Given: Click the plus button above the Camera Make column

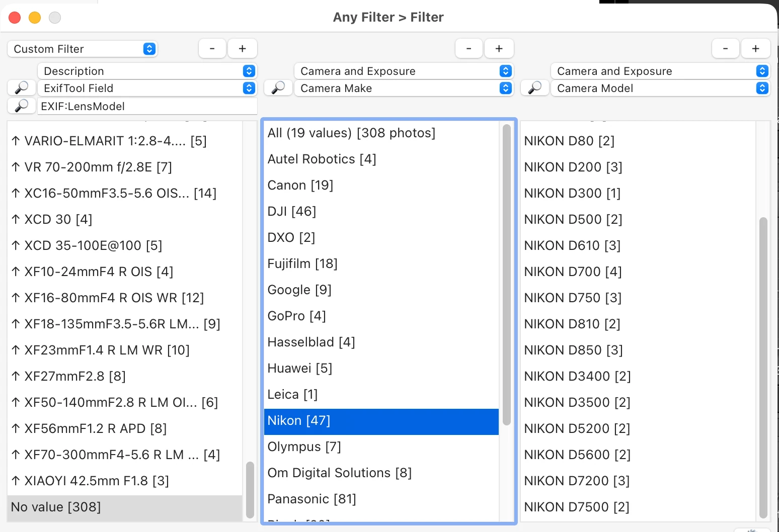Looking at the screenshot, I should 499,49.
